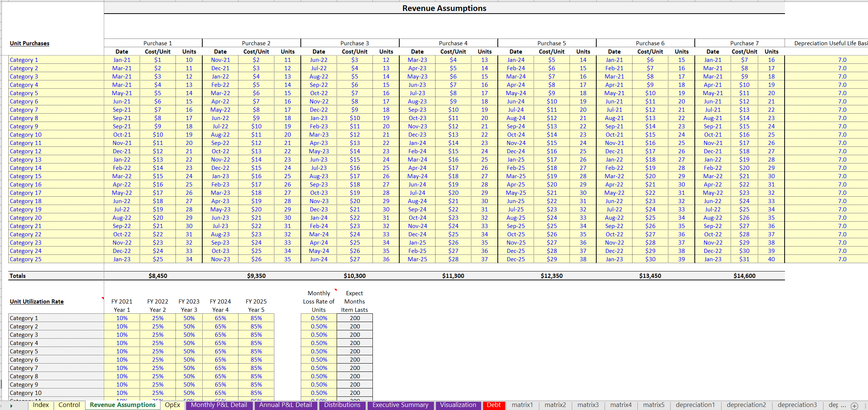Open the matrix2 sheet tab
This screenshot has width=868, height=410.
555,405
